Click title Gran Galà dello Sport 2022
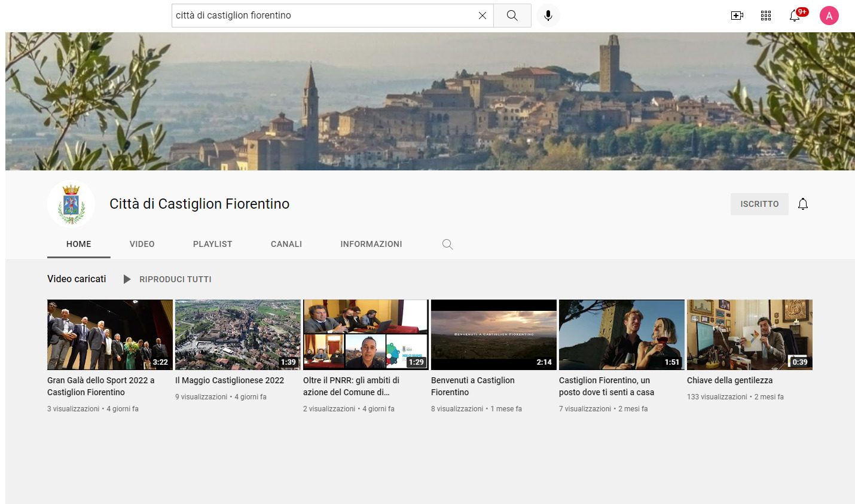855x504 pixels. pos(101,386)
